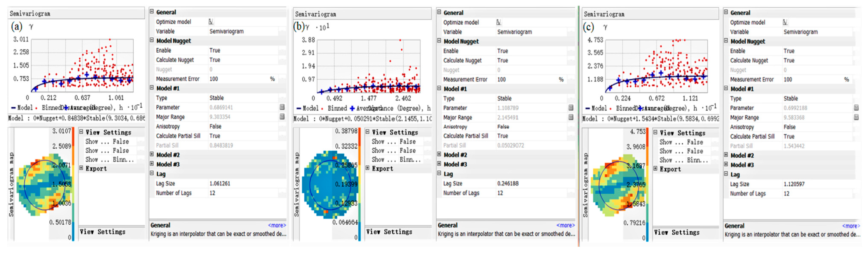The image size is (868, 254).
Task: Expand Model #3 section in panel (b)
Action: pyautogui.click(x=439, y=164)
